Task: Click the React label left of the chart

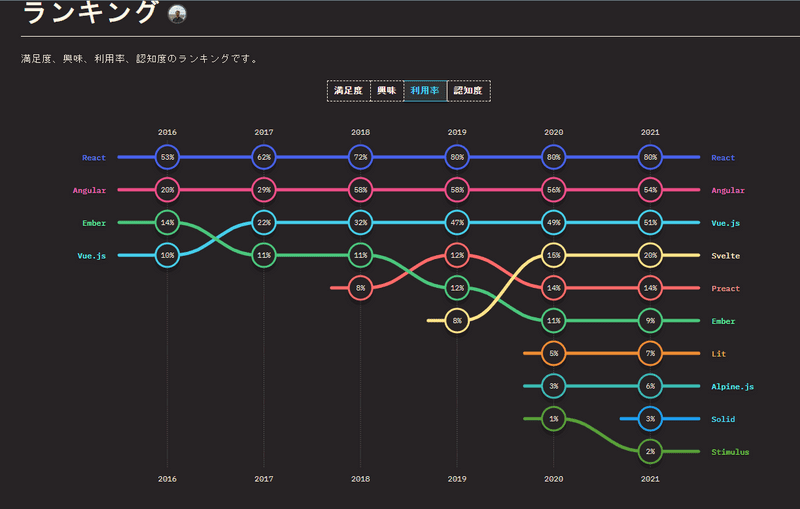Action: pyautogui.click(x=94, y=158)
